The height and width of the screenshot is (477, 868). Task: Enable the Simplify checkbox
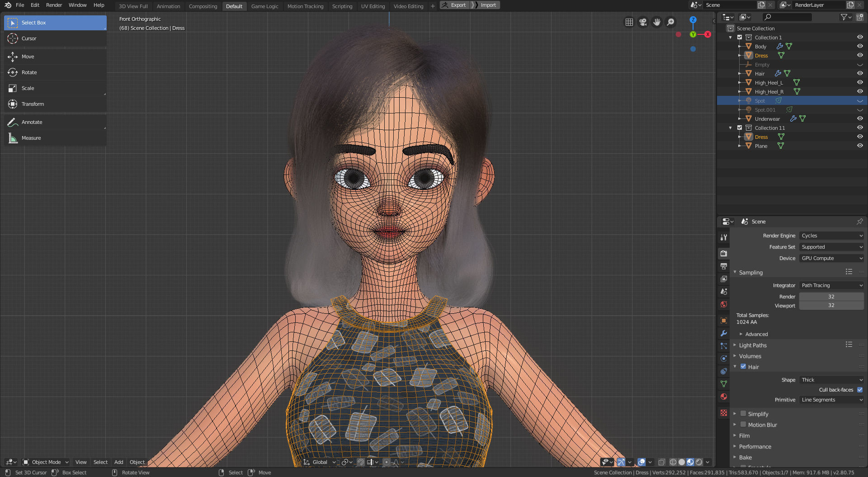tap(743, 413)
